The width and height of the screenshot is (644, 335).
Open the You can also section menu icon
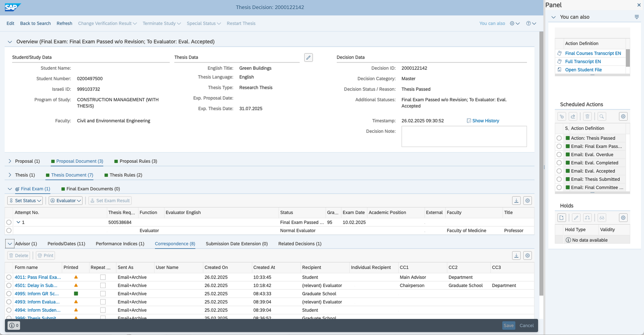tap(636, 17)
